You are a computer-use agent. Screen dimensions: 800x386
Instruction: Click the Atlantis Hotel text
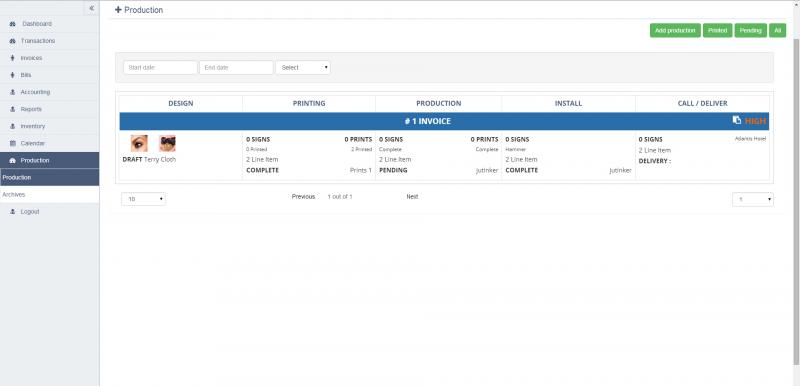[x=750, y=139]
